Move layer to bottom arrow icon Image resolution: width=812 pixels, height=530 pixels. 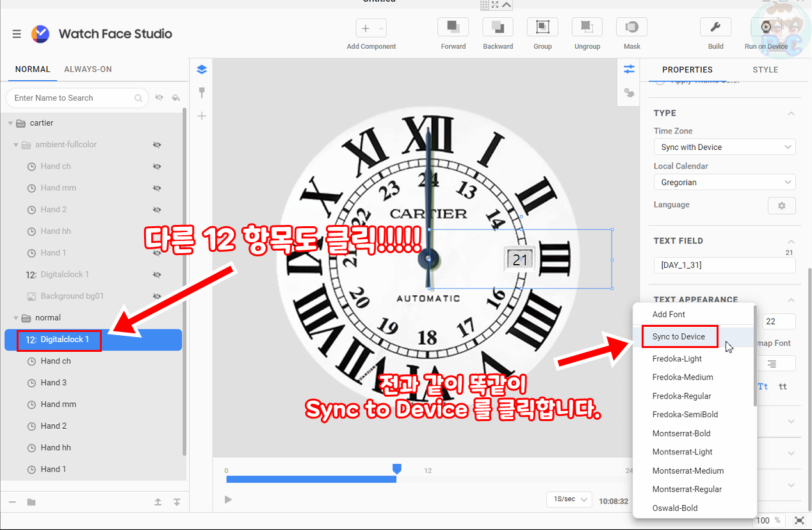(x=177, y=502)
